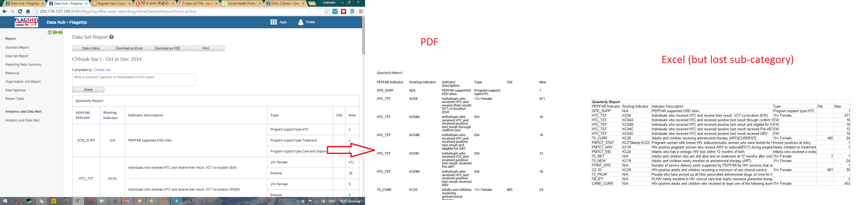Close the active Data Hub • Flagship tab
This screenshot has width=868, height=205.
tap(86, 3)
